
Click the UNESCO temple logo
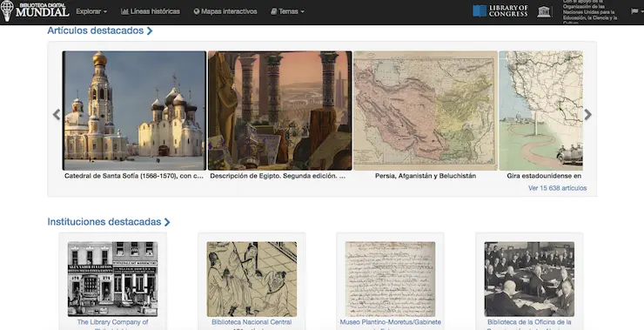[x=544, y=11]
